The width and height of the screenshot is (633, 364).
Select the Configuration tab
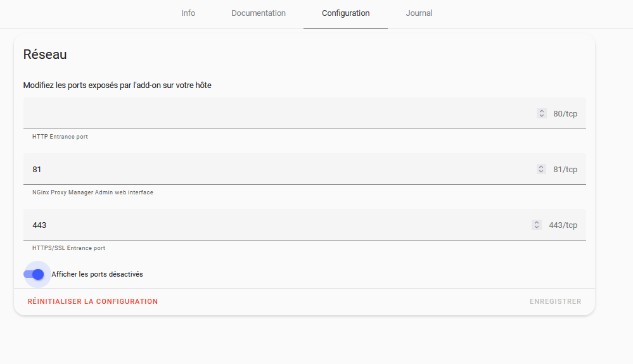pyautogui.click(x=345, y=13)
